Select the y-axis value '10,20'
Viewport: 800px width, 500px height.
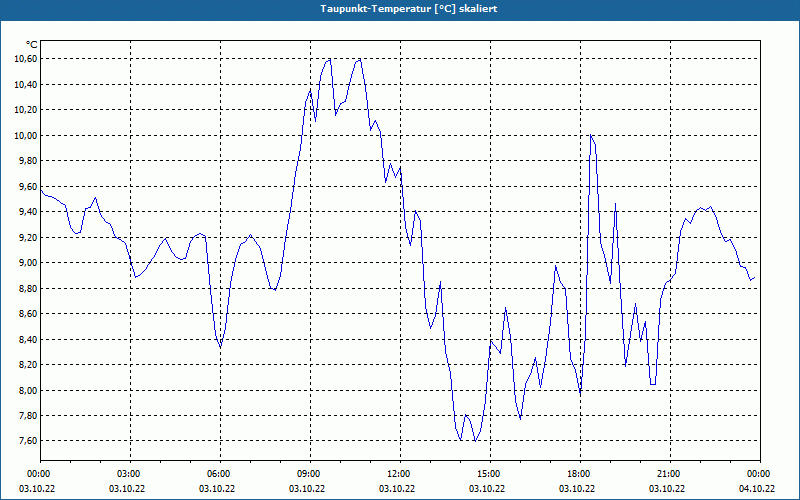click(x=26, y=110)
